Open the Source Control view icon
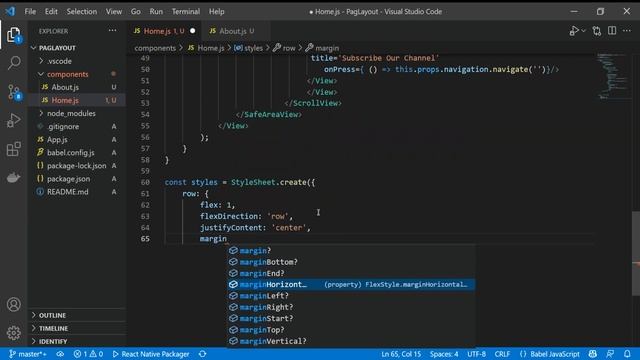The image size is (640, 360). [x=13, y=92]
